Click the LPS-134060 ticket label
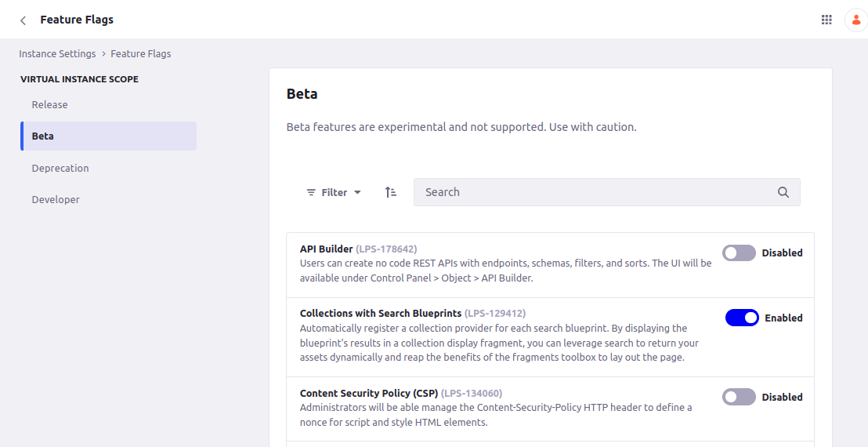This screenshot has height=447, width=868. [472, 393]
